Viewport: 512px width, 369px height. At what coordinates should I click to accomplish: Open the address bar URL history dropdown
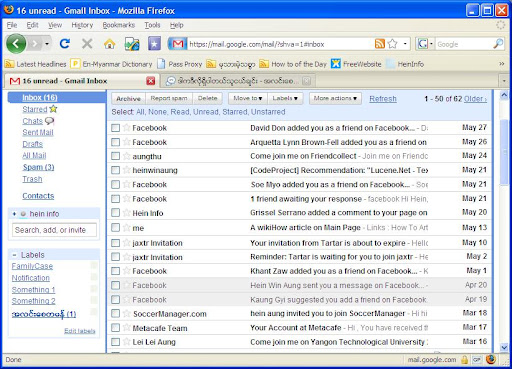405,44
